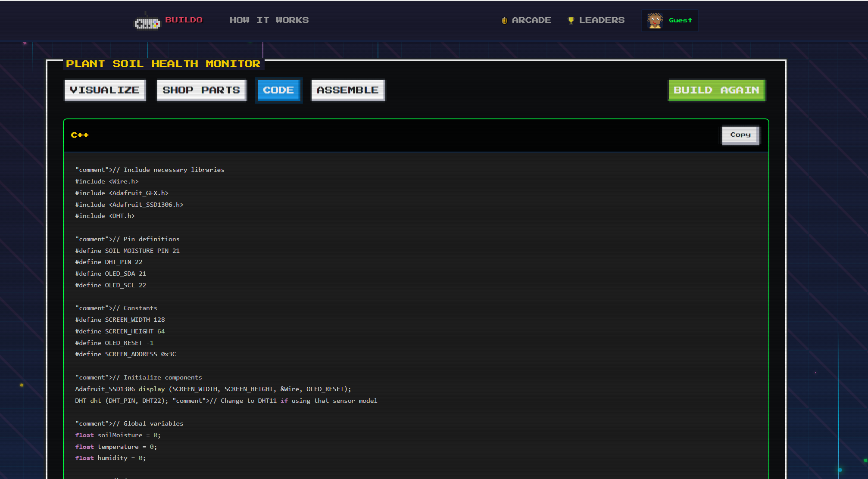This screenshot has height=479, width=868.
Task: Click the float soilMoisture code line
Action: (x=118, y=435)
